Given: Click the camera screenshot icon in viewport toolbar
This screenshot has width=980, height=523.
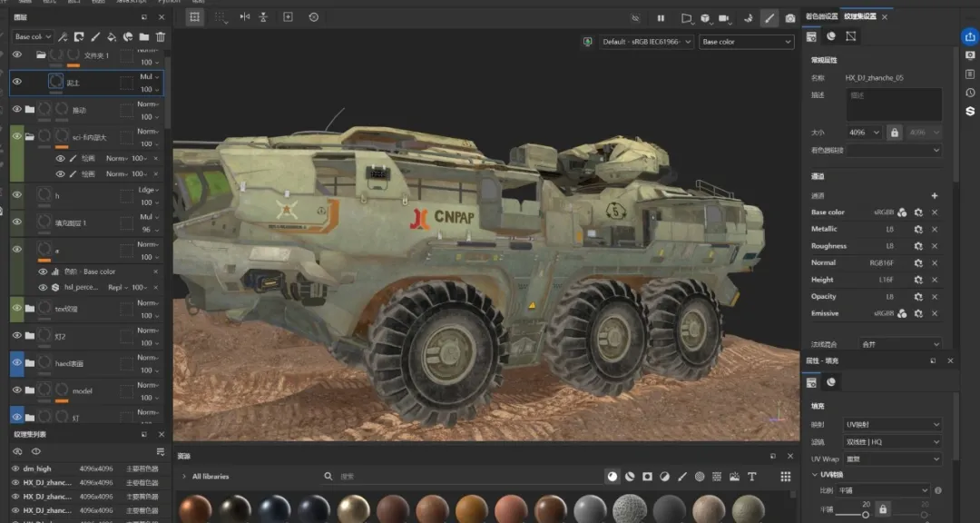Looking at the screenshot, I should click(790, 18).
